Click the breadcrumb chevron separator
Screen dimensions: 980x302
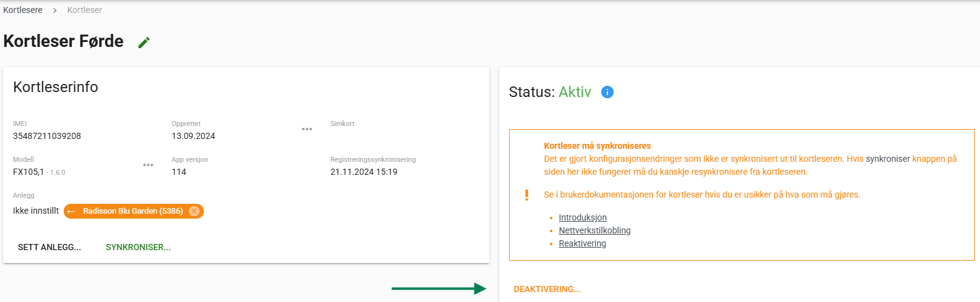tap(55, 10)
